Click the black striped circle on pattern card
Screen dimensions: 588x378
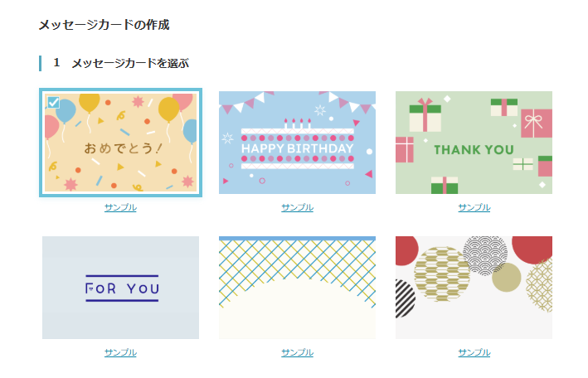click(406, 299)
